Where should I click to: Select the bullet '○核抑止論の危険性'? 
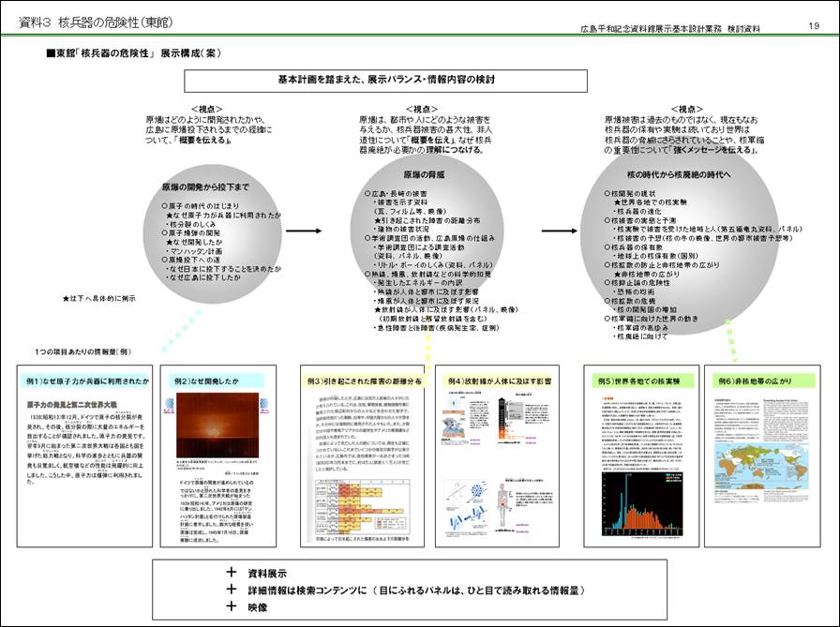[637, 283]
